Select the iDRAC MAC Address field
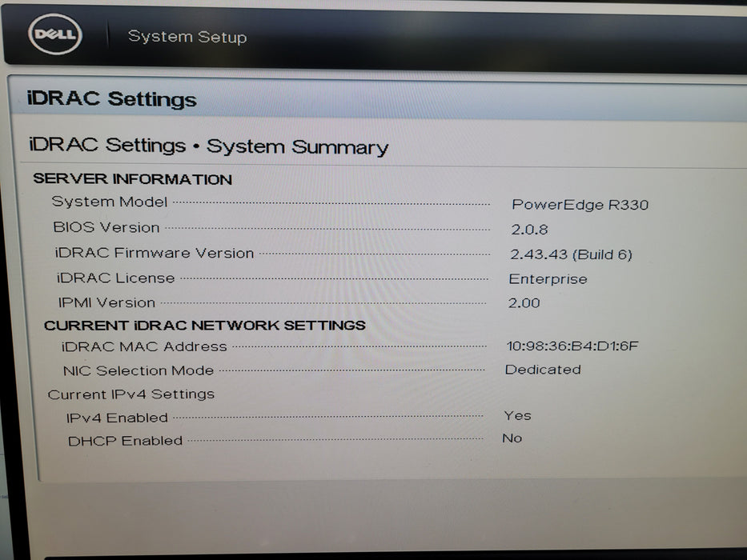Screen dimensions: 747x560 pos(146,346)
